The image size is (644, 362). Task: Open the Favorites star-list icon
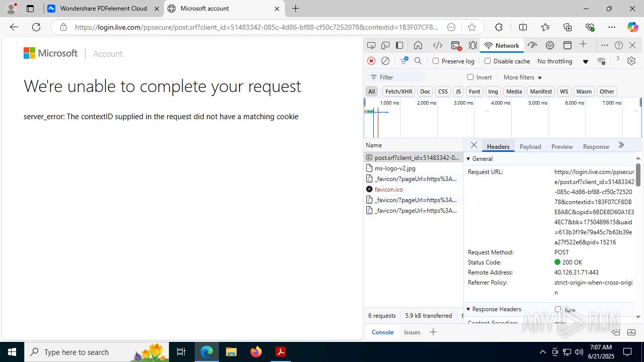(545, 27)
